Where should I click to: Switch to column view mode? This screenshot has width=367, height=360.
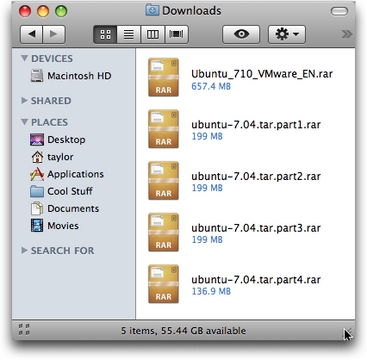click(153, 34)
